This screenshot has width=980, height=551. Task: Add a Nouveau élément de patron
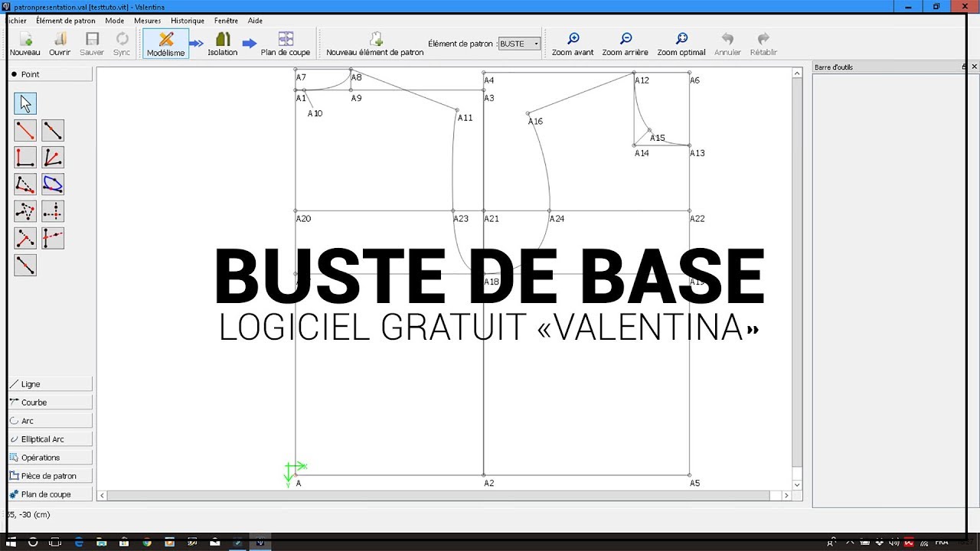[x=375, y=44]
